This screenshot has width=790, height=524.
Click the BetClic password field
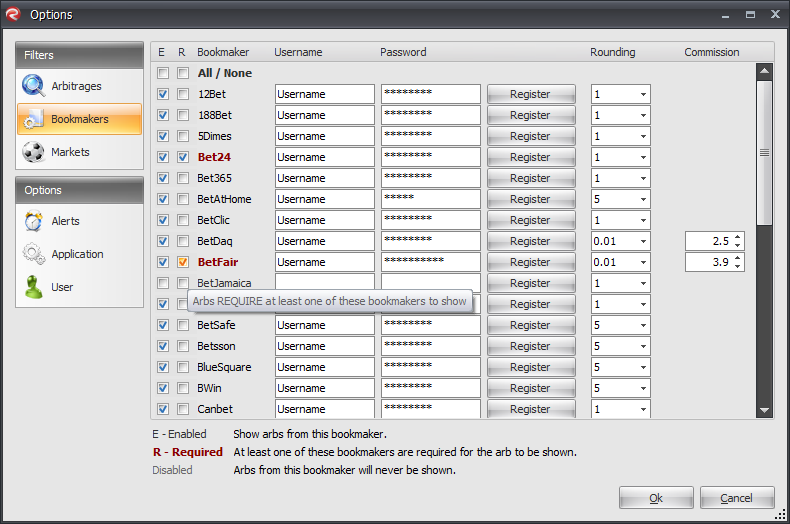pos(431,220)
